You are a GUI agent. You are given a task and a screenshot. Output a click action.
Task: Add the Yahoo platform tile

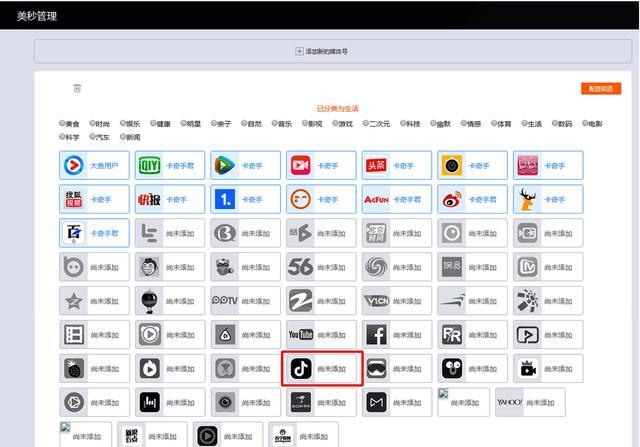click(x=530, y=403)
